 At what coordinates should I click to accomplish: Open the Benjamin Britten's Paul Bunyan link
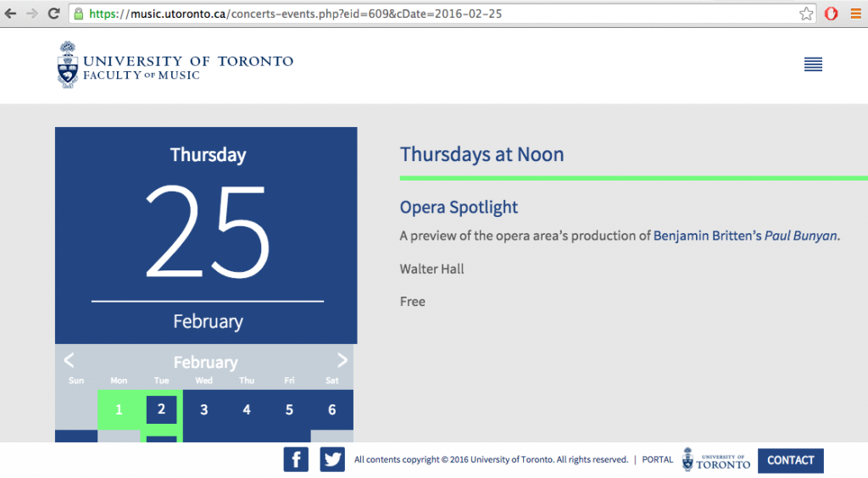[745, 236]
